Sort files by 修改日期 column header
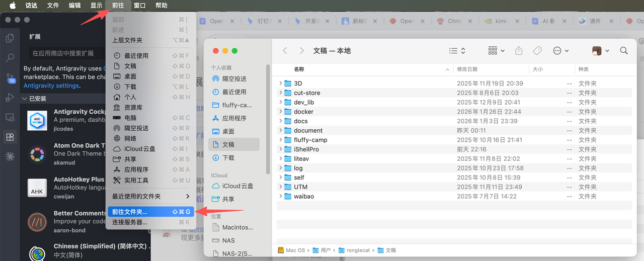This screenshot has height=261, width=644. (467, 69)
